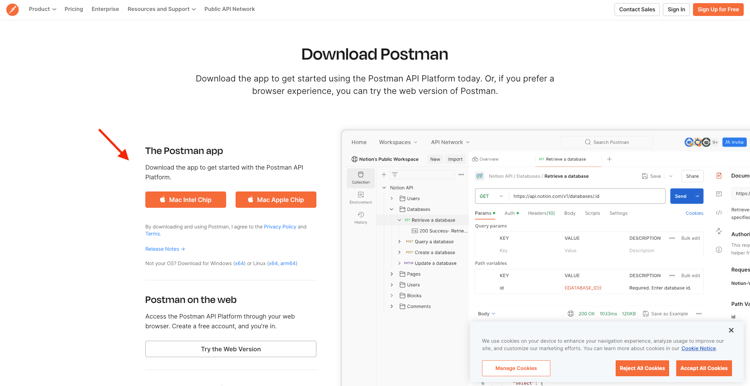Click the Invite icon button in preview
The image size is (750, 386).
734,142
